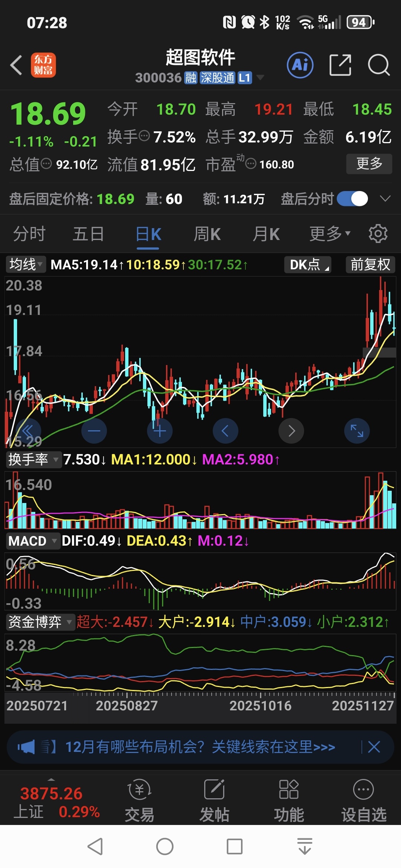Close the December banner with X
401x868 pixels.
pos(374,747)
